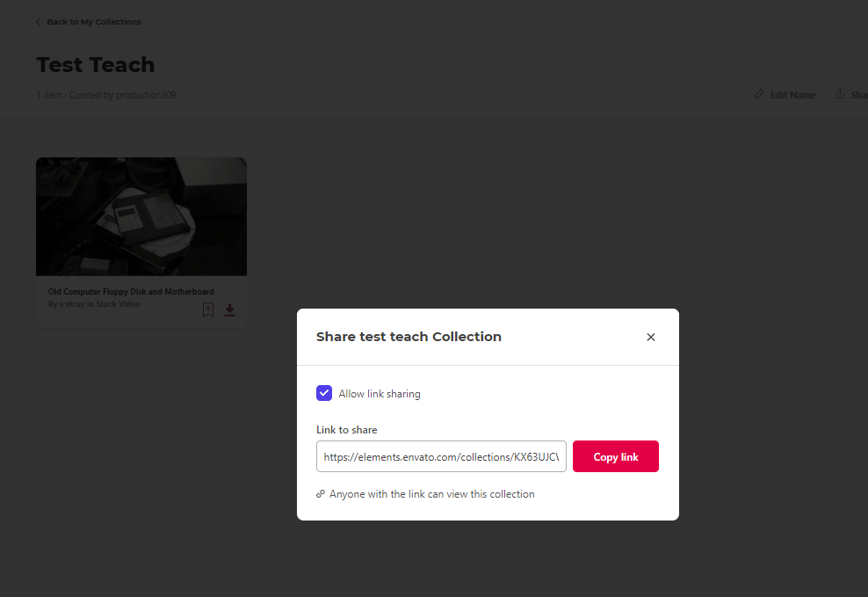Image resolution: width=868 pixels, height=597 pixels.
Task: Click the Edit Name text button
Action: pyautogui.click(x=792, y=95)
